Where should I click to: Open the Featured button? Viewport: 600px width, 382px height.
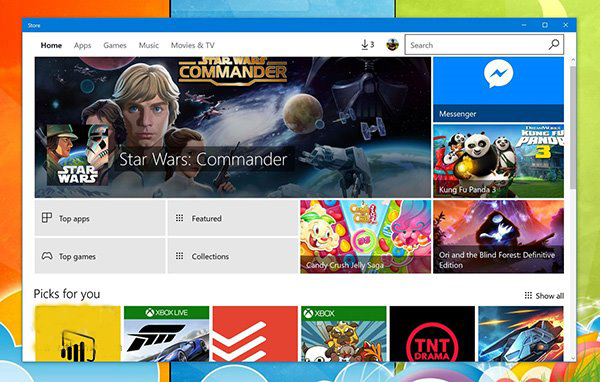click(x=233, y=218)
